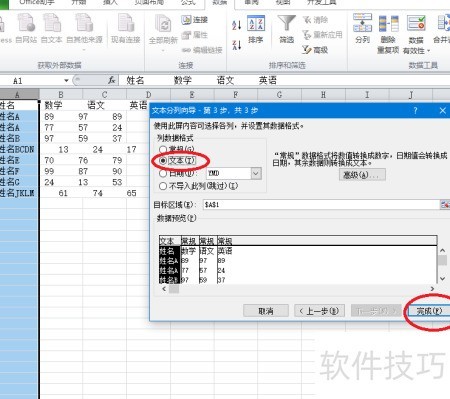
Task: Click the Text to Columns (分列) icon
Action: click(362, 23)
